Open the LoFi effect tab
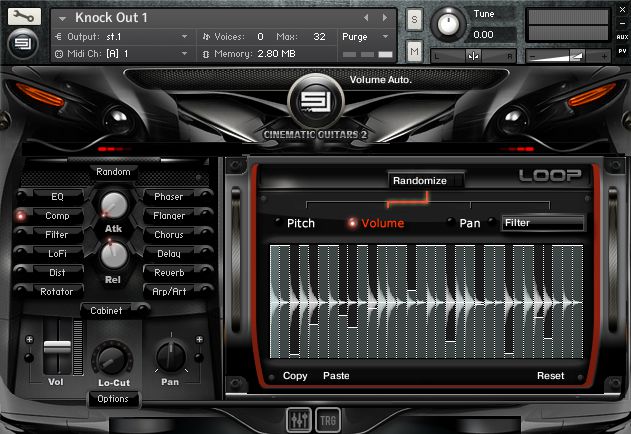This screenshot has height=434, width=631. [x=57, y=254]
